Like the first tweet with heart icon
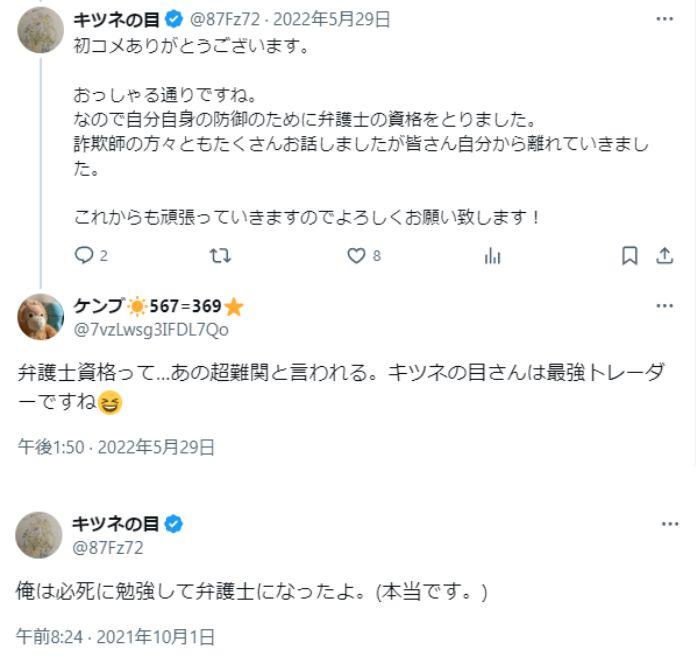This screenshot has width=700, height=670. point(357,256)
